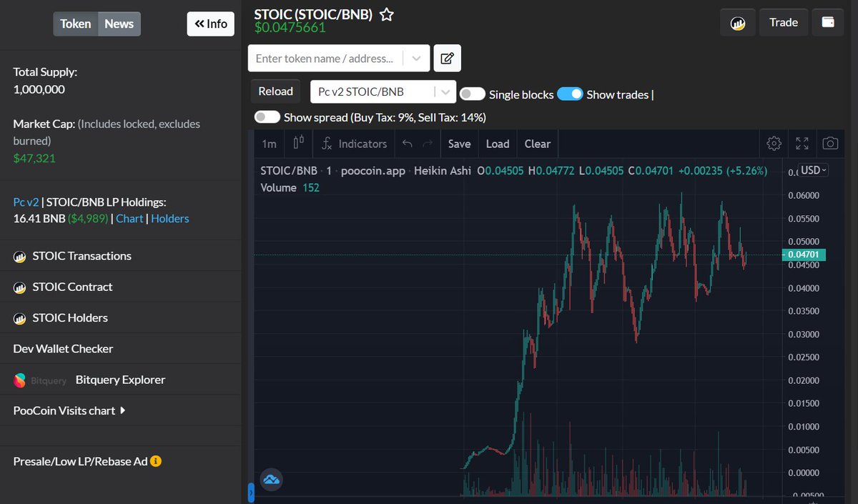
Task: Click the cloud chart logo icon
Action: [271, 479]
